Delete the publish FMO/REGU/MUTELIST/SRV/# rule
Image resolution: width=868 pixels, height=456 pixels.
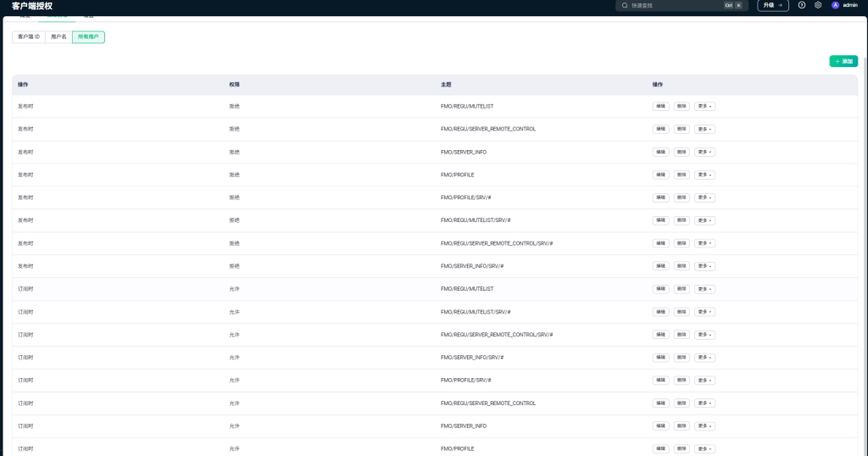pyautogui.click(x=682, y=220)
